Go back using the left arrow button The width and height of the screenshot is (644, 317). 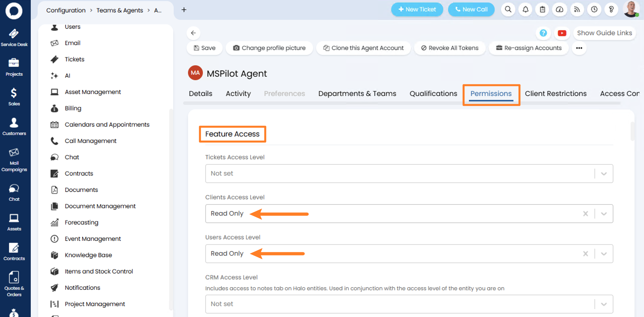tap(193, 33)
